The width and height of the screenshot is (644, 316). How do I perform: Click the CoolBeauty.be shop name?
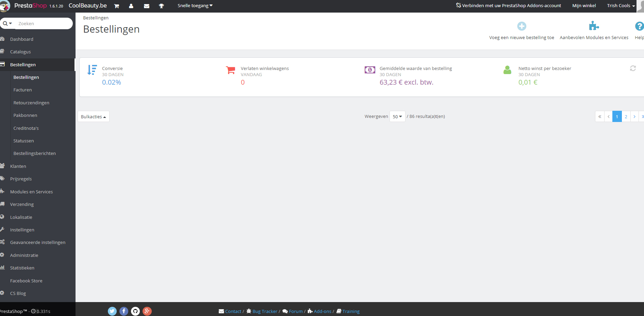point(88,6)
